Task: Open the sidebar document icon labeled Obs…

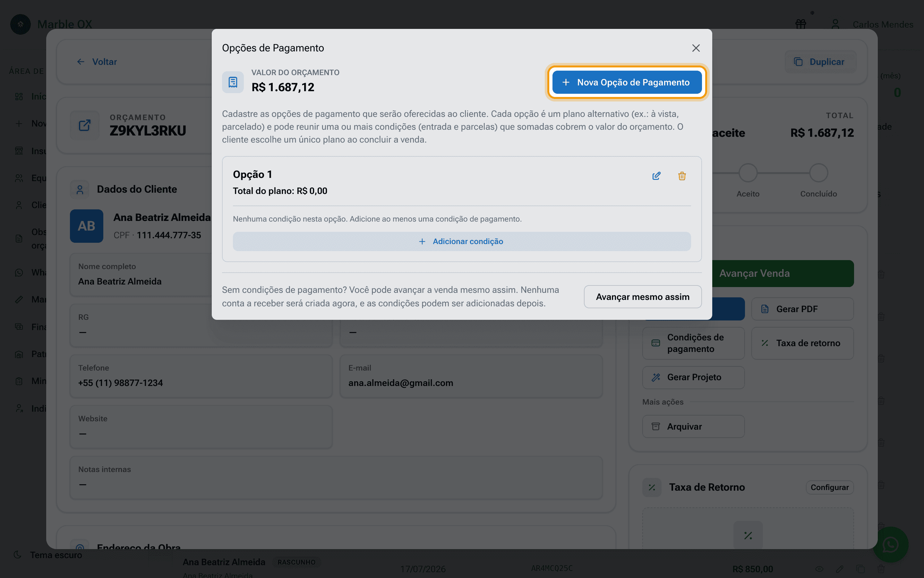Action: [x=19, y=239]
